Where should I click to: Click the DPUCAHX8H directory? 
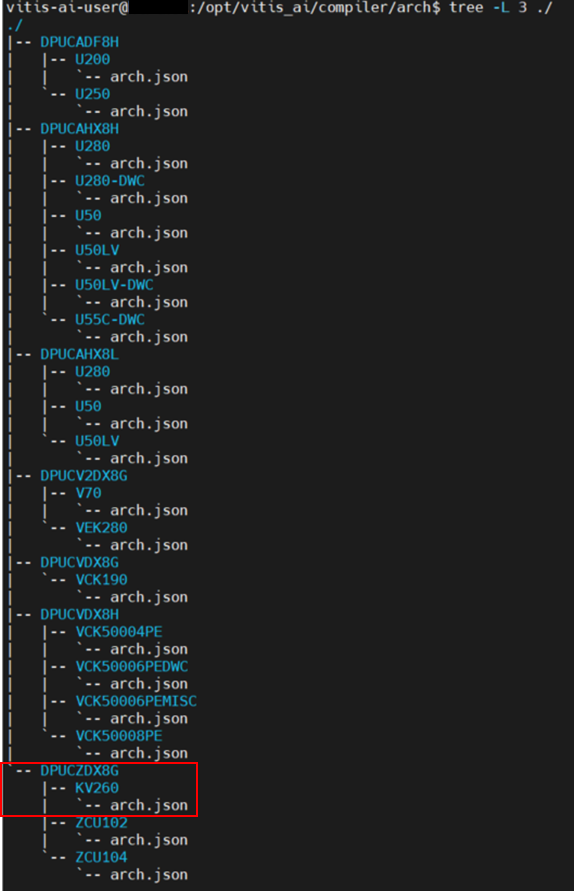click(80, 129)
